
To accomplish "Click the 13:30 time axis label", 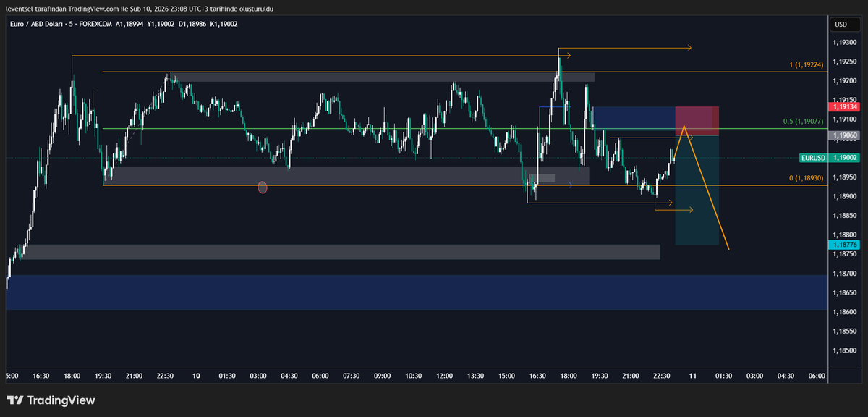I will coord(476,376).
